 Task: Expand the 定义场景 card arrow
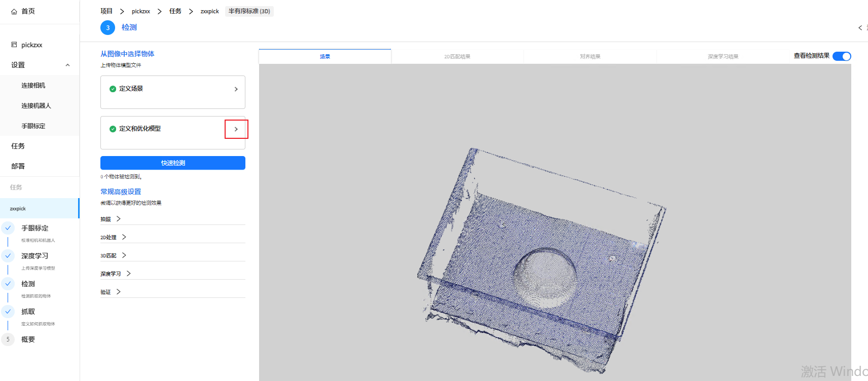(236, 89)
